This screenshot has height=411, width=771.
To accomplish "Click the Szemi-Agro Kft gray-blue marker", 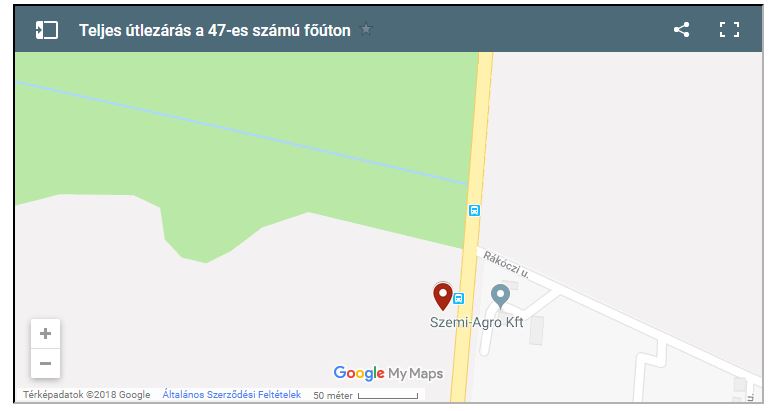I will (x=500, y=297).
